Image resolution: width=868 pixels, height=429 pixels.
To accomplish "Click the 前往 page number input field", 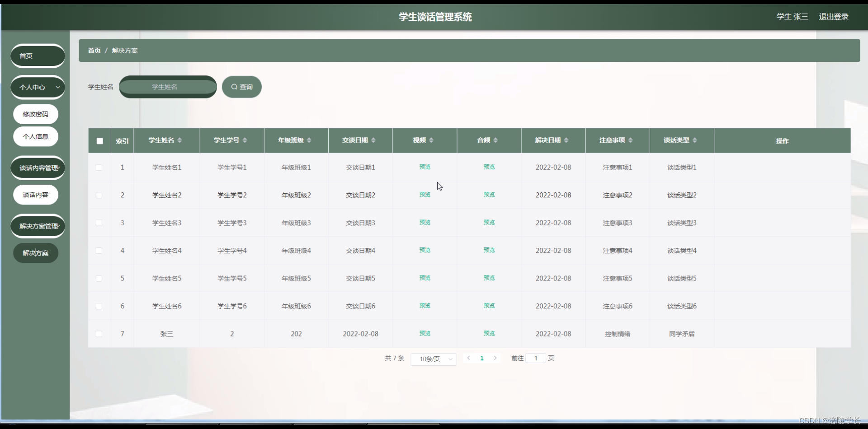I will pos(536,358).
